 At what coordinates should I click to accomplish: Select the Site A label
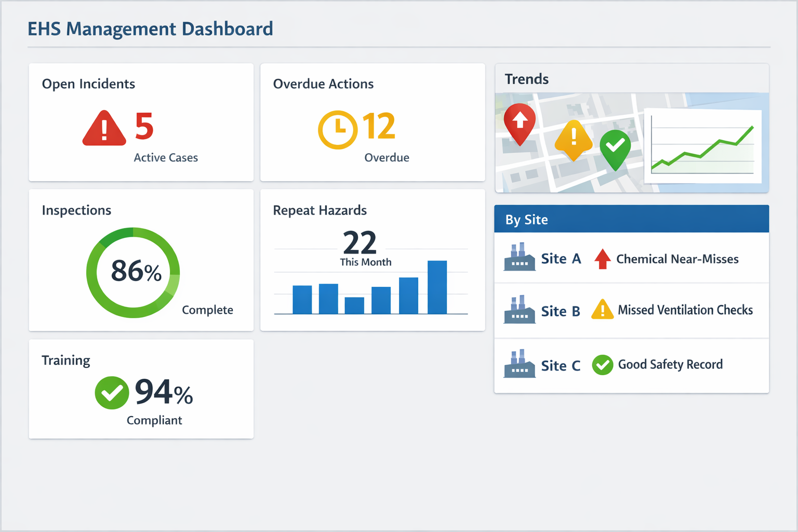pos(561,259)
